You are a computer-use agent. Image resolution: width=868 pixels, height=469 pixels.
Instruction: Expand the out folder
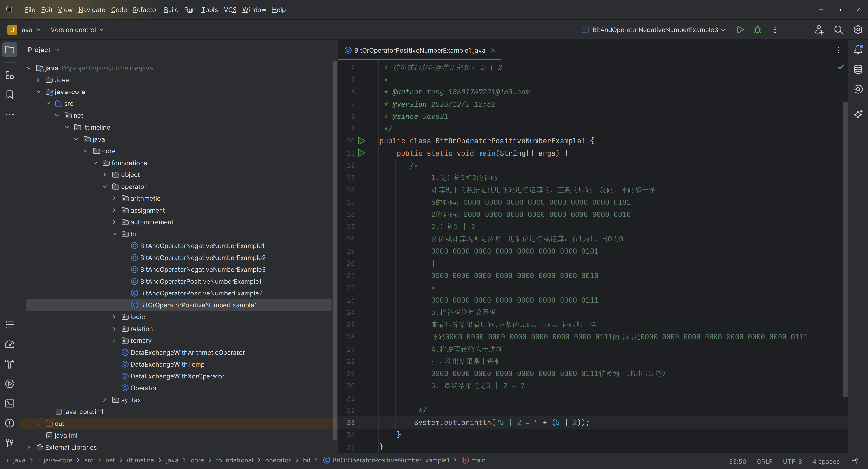pos(38,424)
